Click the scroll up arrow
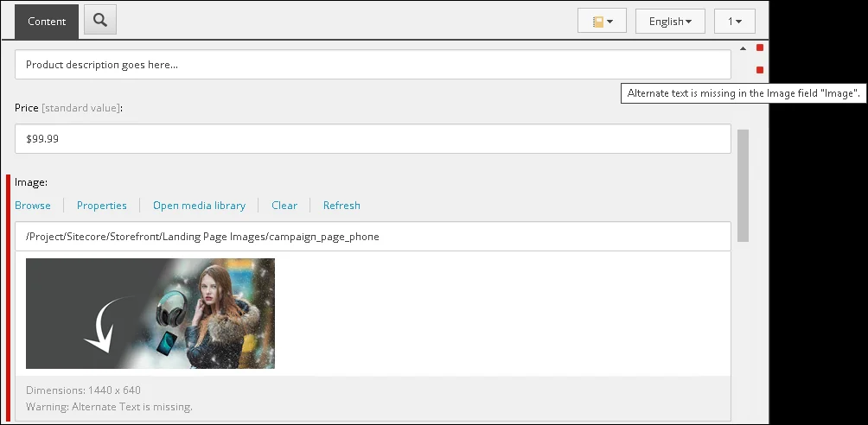This screenshot has height=425, width=868. point(743,48)
